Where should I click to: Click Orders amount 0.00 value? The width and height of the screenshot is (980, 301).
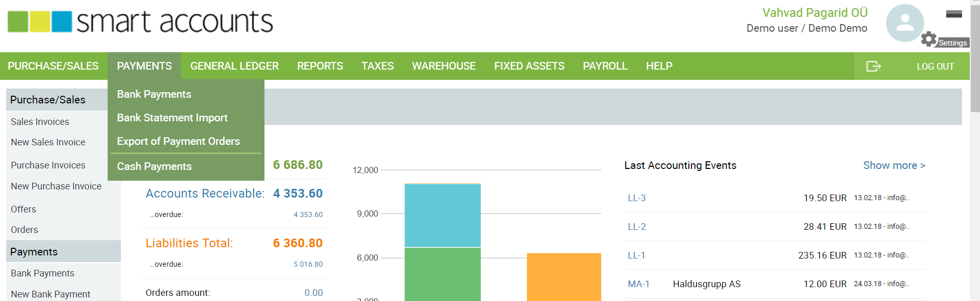point(314,293)
